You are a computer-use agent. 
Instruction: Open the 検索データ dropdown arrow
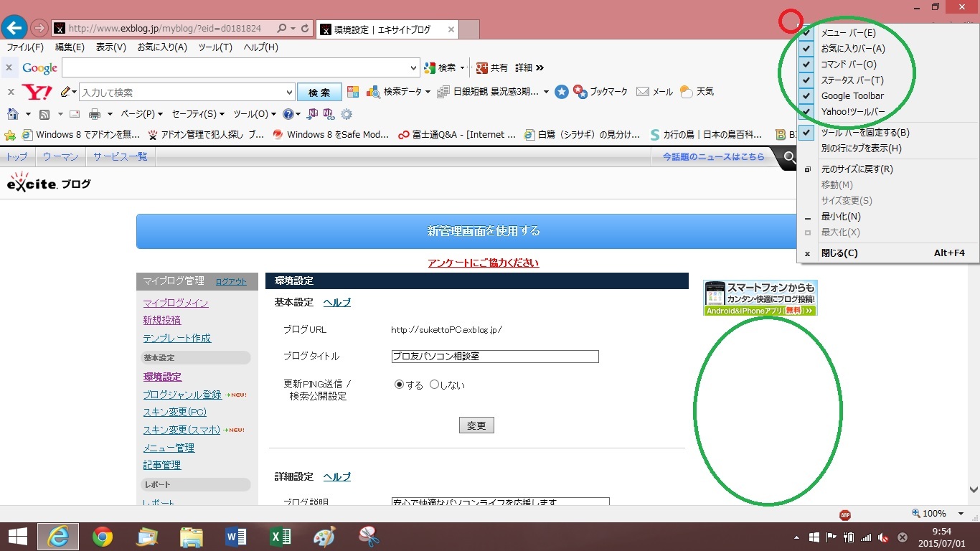point(429,91)
